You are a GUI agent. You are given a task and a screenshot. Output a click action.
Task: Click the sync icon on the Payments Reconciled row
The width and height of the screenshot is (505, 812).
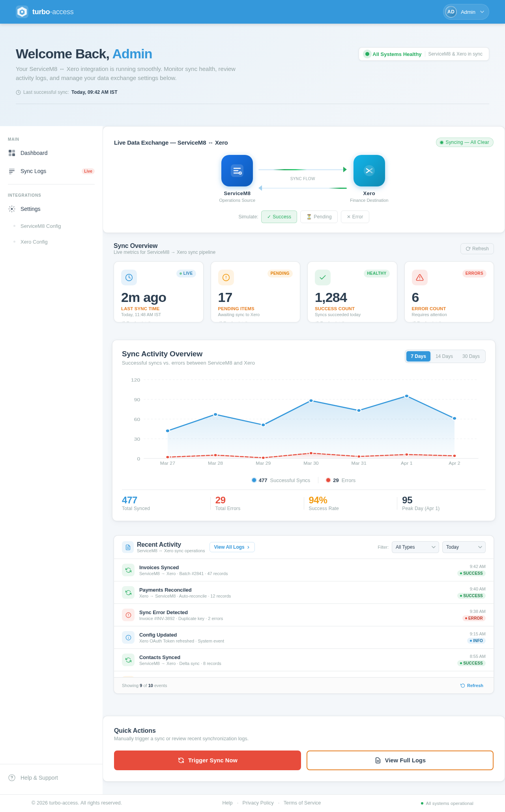click(x=128, y=592)
